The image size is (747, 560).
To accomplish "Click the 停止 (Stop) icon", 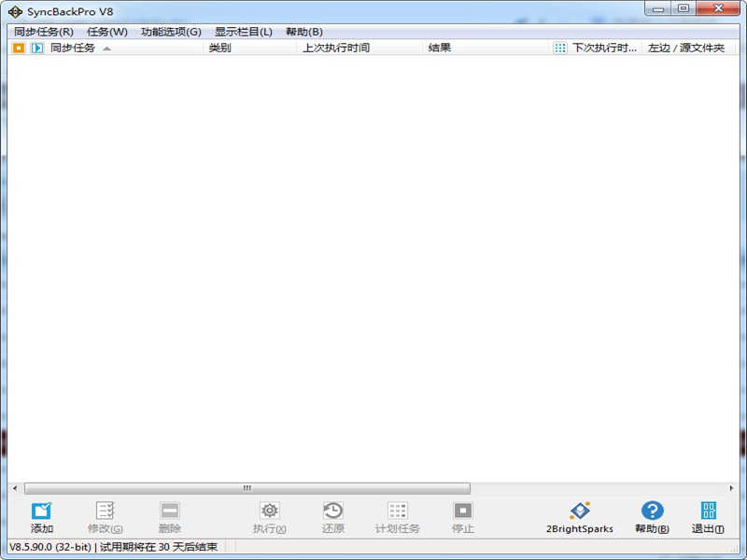I will click(x=462, y=511).
